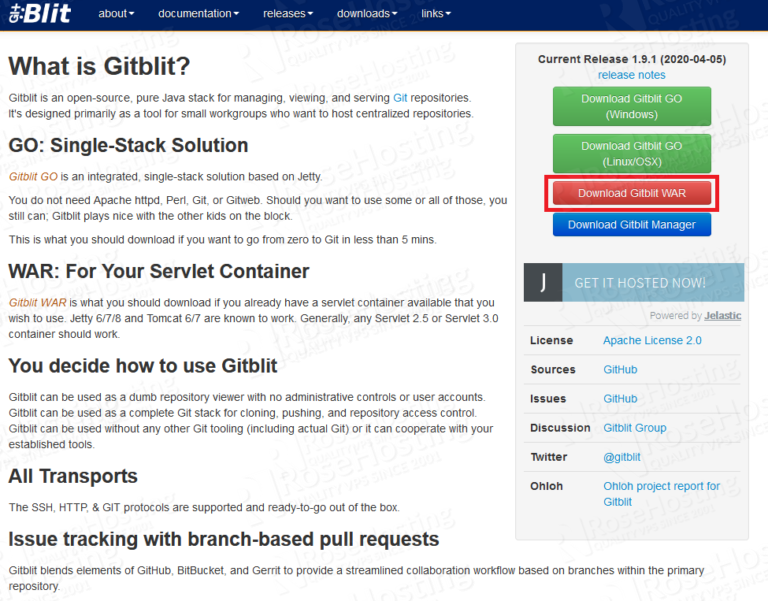Click the Gitblit logo in navbar
Viewport: 768px width, 601px height.
coord(40,14)
